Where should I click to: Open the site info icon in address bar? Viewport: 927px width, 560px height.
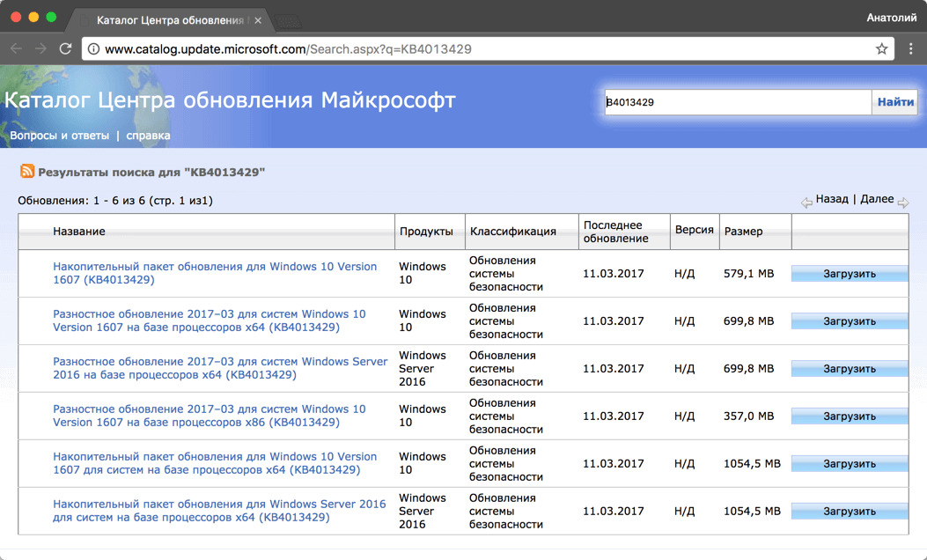click(92, 49)
